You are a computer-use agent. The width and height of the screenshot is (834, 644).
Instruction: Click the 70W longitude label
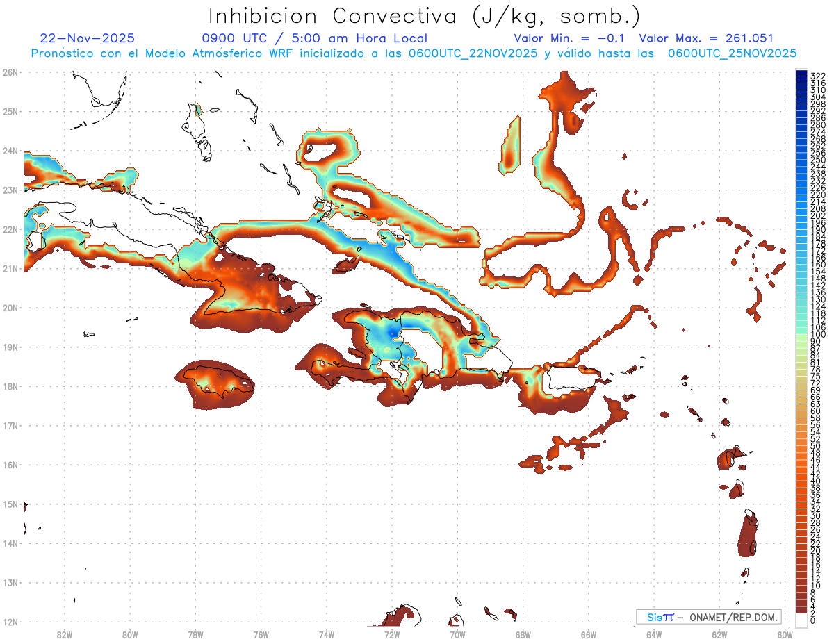457,634
